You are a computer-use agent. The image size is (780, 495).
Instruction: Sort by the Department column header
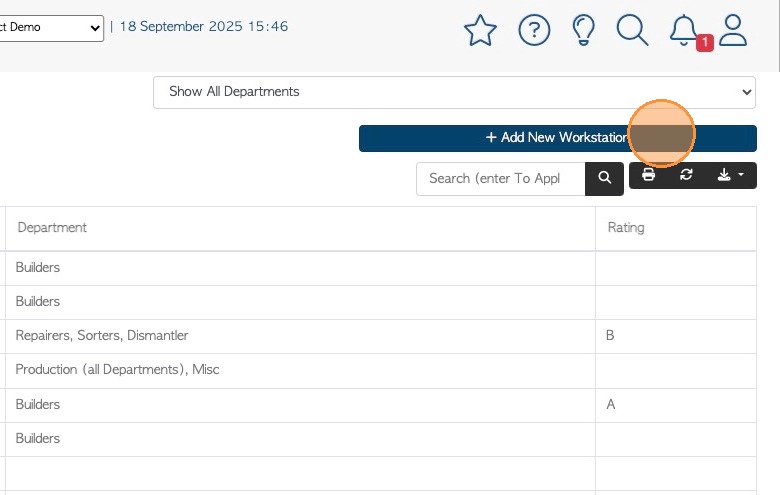point(52,228)
